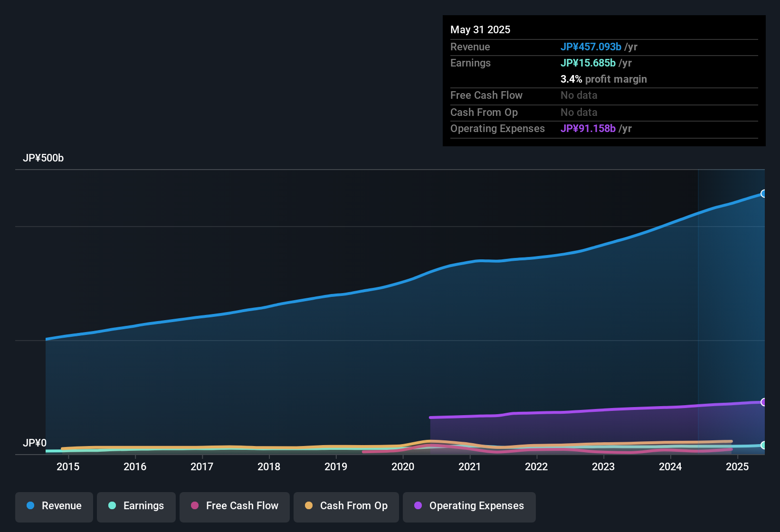This screenshot has width=780, height=532.
Task: Click the Cash From Op row label in tooltip
Action: point(484,112)
